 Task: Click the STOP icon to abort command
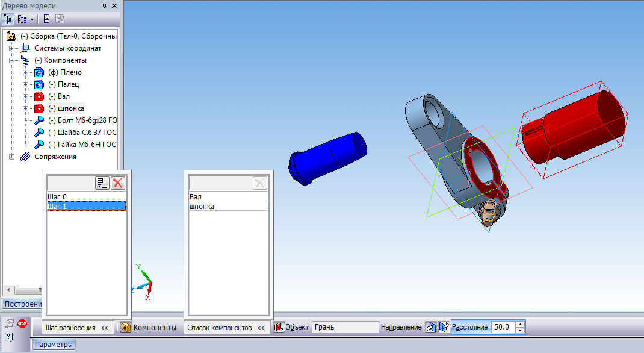(22, 324)
